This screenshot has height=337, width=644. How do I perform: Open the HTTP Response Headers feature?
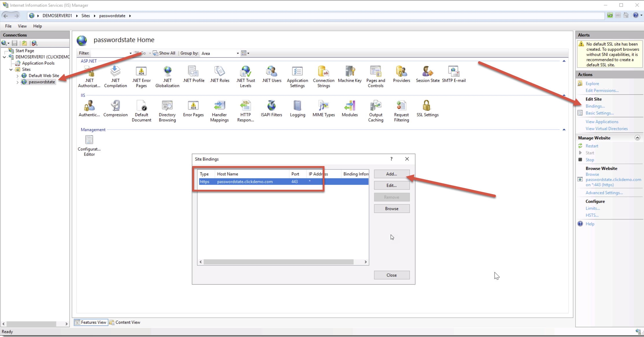(246, 111)
